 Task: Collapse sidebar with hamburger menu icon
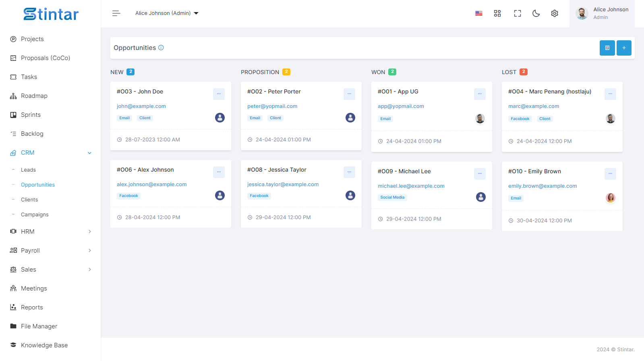tap(116, 13)
